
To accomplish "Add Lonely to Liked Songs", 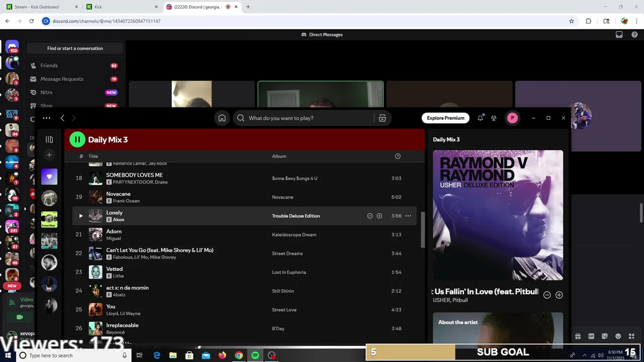I will tap(379, 216).
